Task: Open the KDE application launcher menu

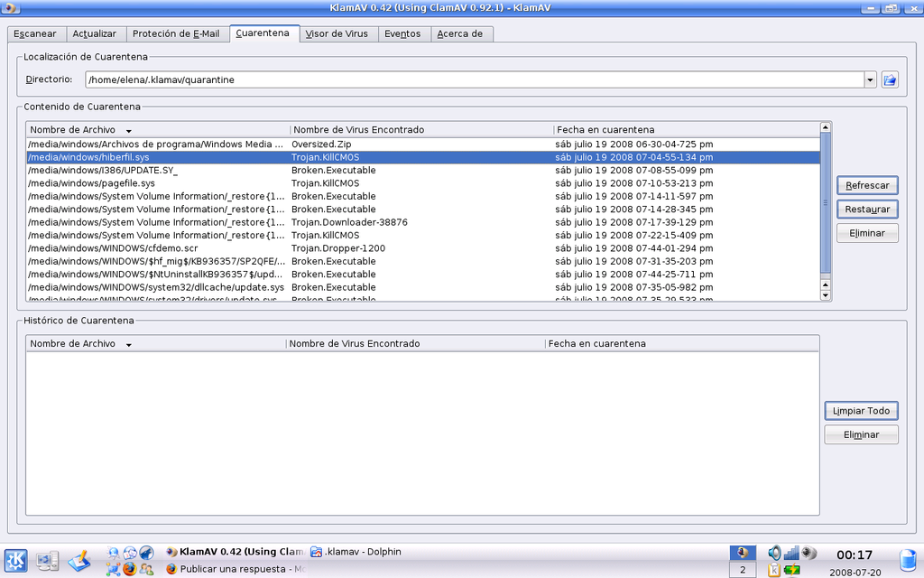Action: click(x=16, y=560)
